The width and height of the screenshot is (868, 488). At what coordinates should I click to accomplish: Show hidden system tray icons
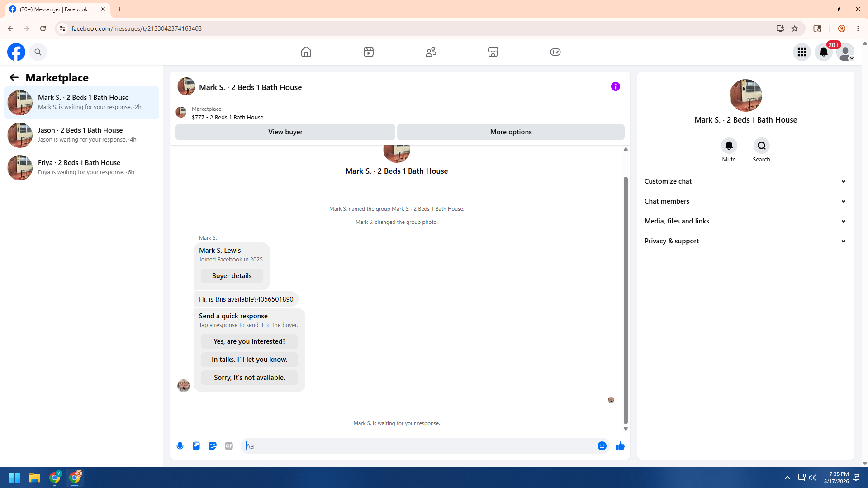coord(787,478)
